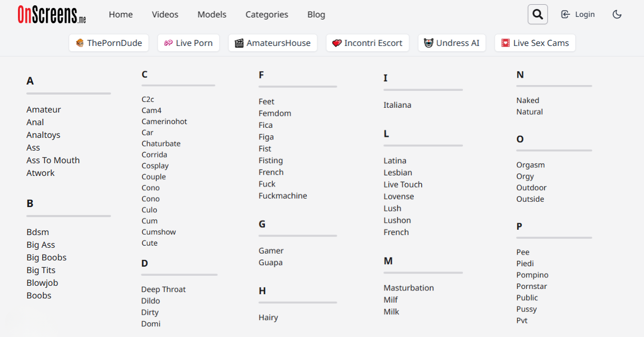Select the Gamer category link

click(271, 251)
